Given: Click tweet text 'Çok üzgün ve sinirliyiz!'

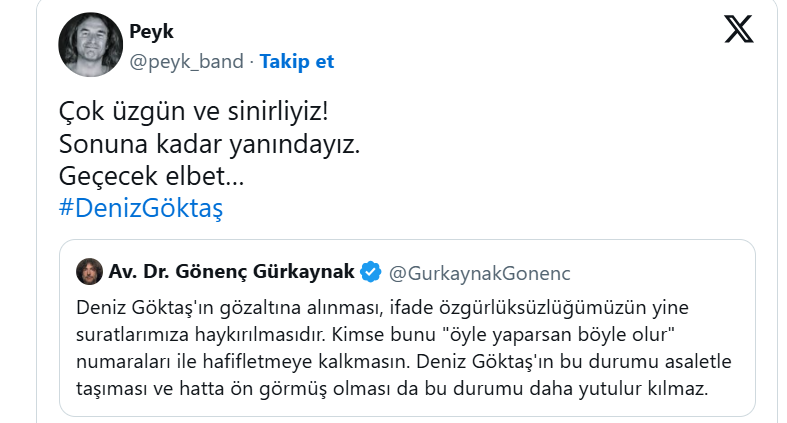Looking at the screenshot, I should (193, 111).
